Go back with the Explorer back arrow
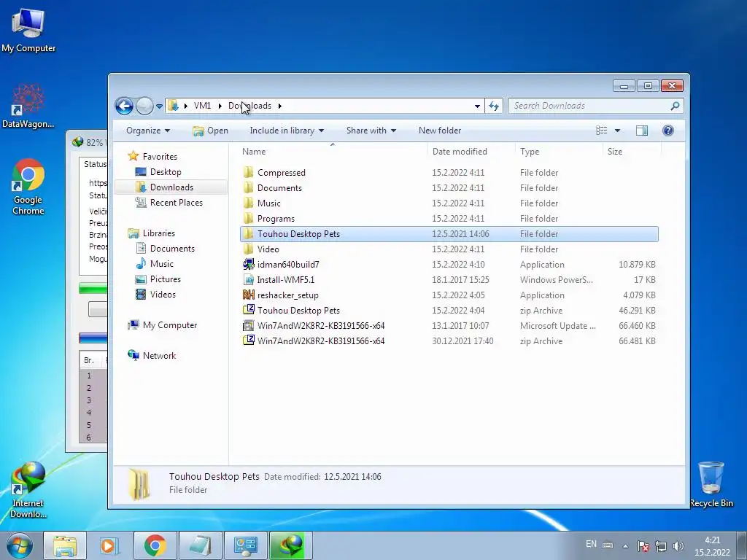 124,106
